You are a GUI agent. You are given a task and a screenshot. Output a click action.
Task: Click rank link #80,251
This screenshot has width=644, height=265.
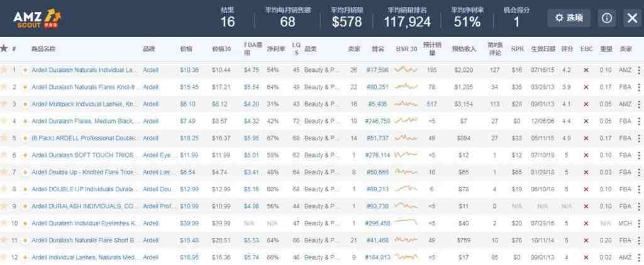pos(377,87)
